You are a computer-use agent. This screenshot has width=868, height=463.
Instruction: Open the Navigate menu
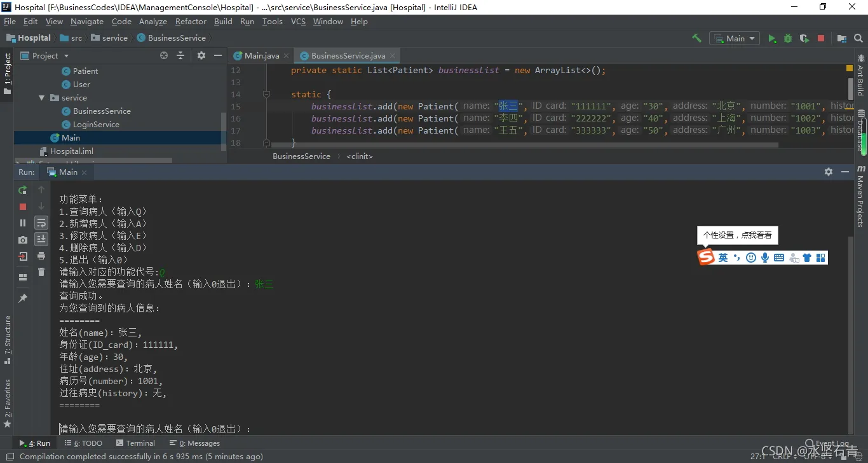86,22
